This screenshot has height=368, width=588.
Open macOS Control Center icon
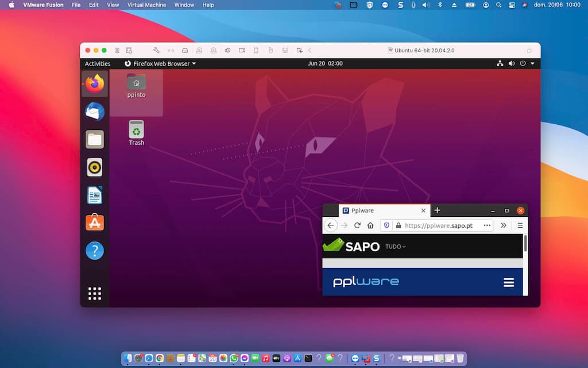point(512,5)
